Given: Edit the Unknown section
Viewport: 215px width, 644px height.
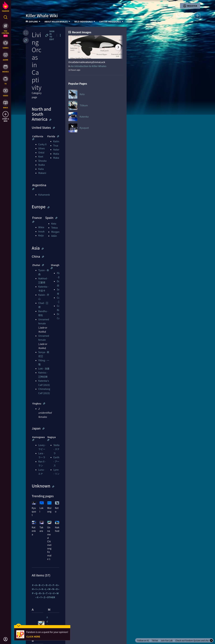Looking at the screenshot, I should coord(53,487).
